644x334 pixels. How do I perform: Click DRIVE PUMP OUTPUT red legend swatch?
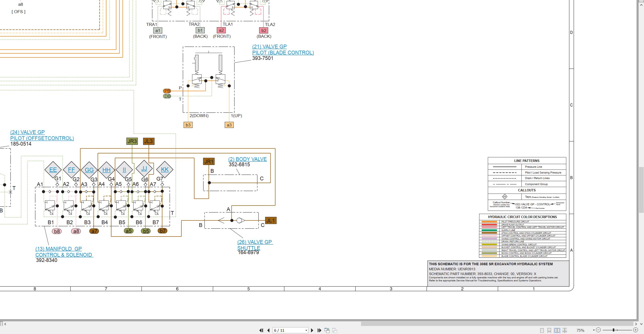click(489, 224)
